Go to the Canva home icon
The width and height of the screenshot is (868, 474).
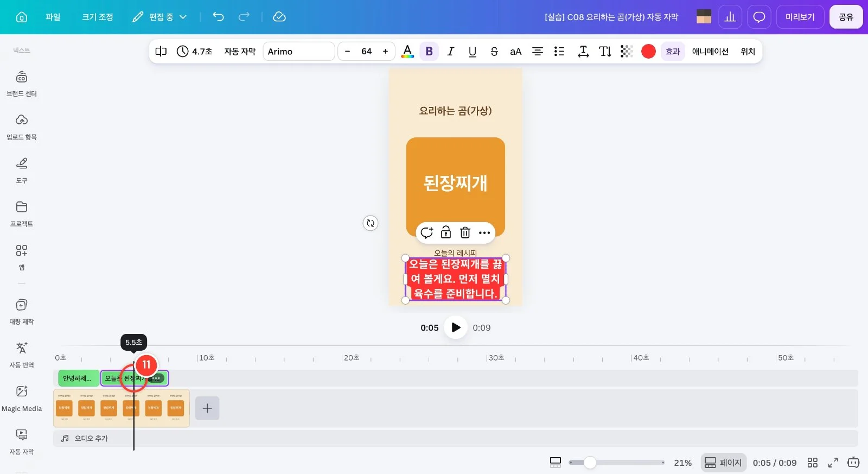tap(22, 17)
